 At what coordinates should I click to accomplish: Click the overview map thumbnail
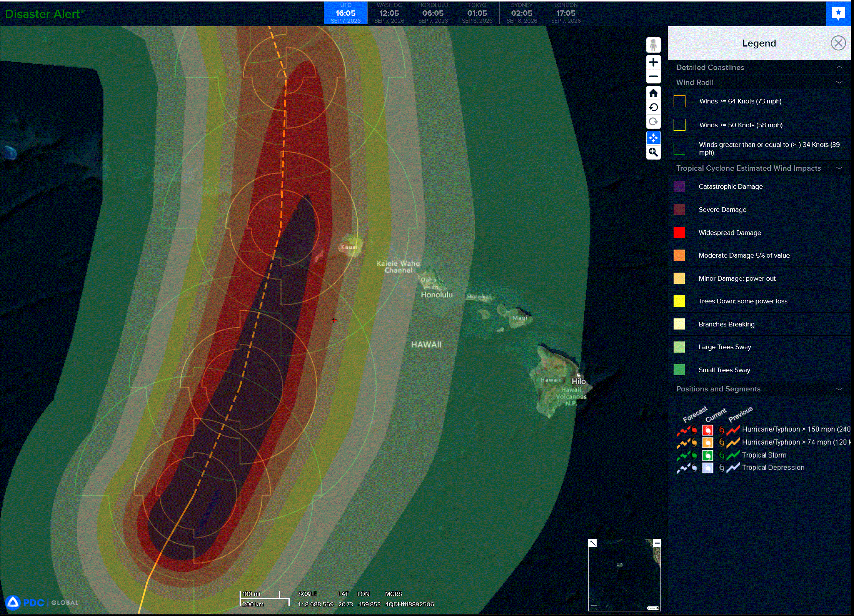point(624,575)
